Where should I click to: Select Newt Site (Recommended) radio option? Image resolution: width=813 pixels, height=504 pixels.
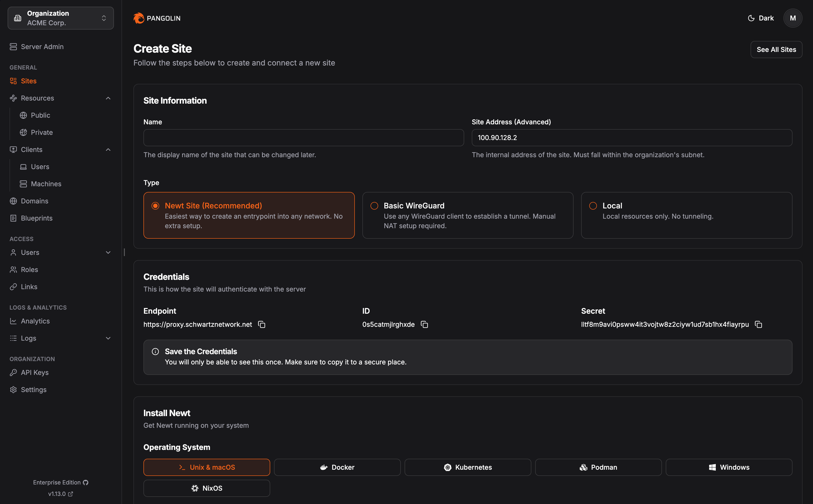coord(155,206)
